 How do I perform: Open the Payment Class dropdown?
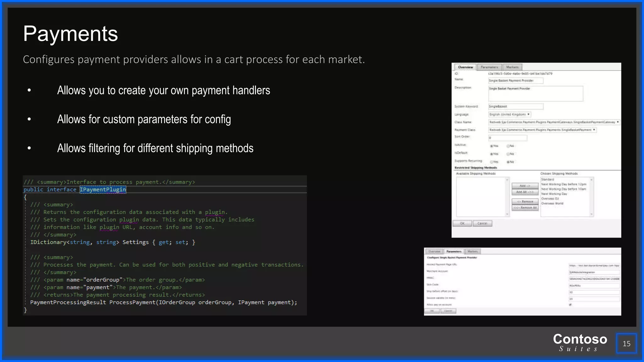[542, 130]
